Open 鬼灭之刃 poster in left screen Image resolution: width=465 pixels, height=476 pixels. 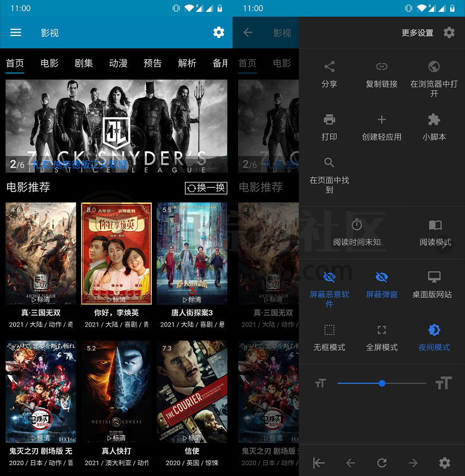(x=41, y=392)
